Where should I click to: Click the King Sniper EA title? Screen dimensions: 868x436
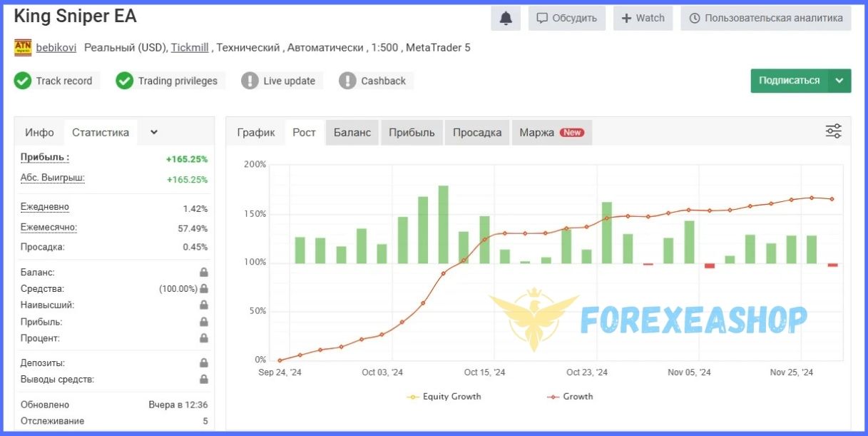coord(76,16)
